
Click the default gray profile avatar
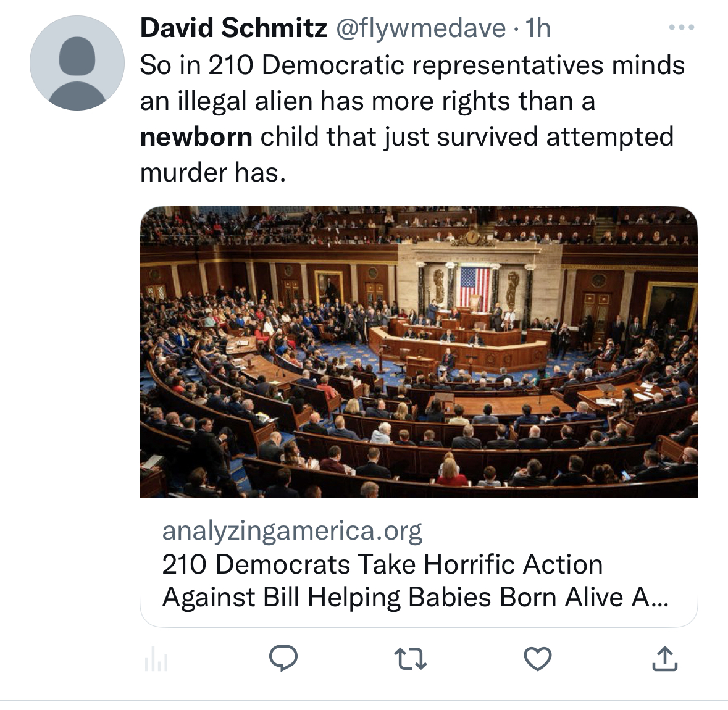coord(77,64)
